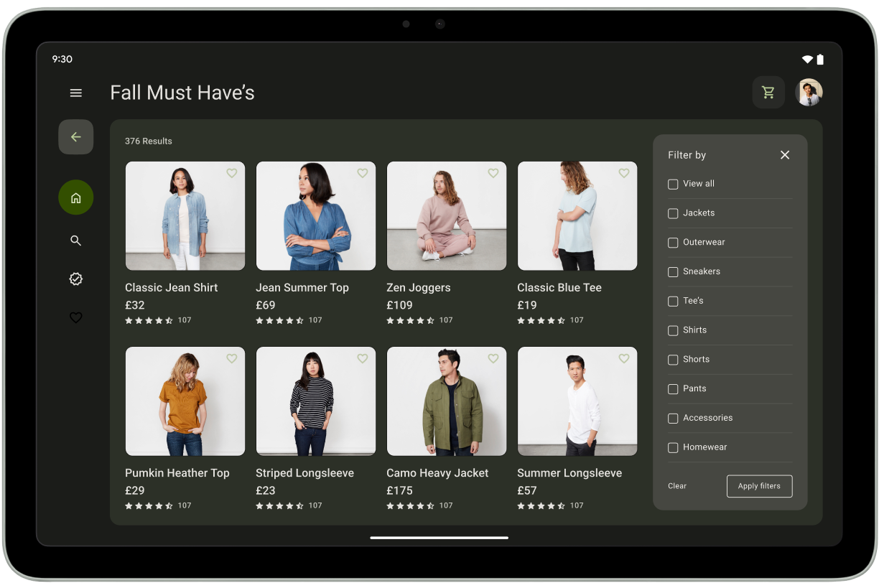Screen dimensions: 879x588
Task: Favorite the Jean Summer Top
Action: (362, 173)
